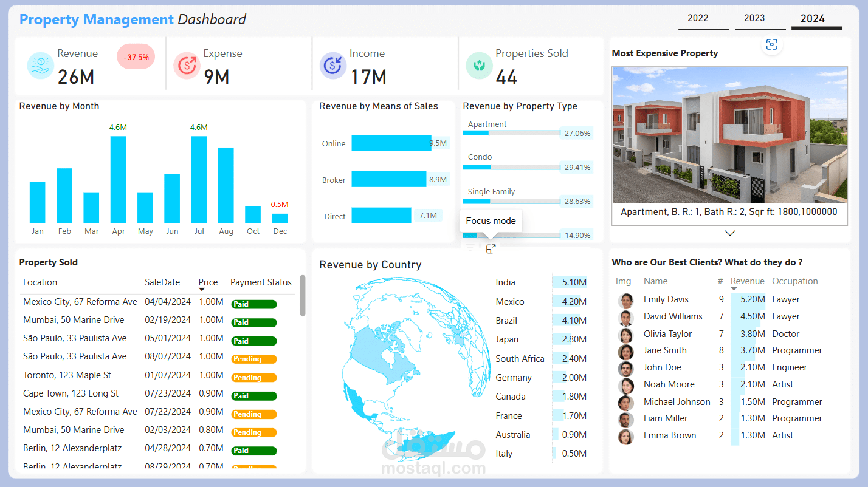Sort Property Sold table by SaleDate header
This screenshot has width=868, height=487.
click(x=162, y=282)
